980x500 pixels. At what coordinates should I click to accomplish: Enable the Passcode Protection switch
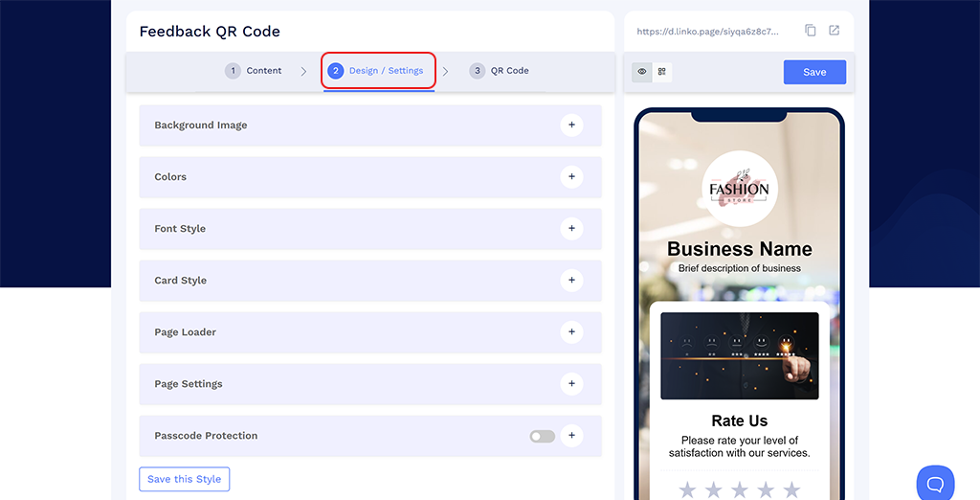(542, 436)
